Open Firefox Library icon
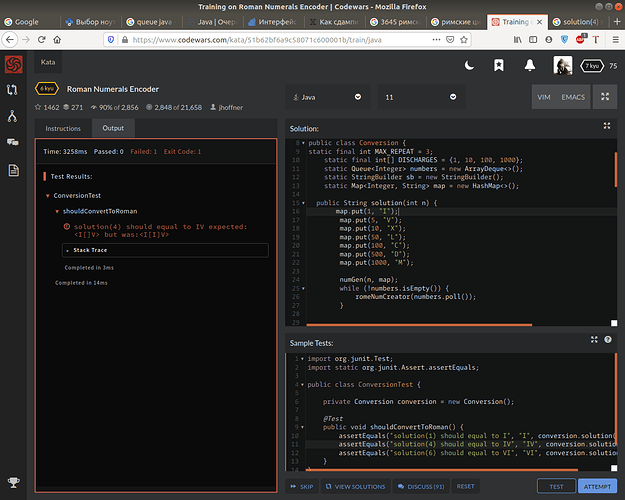The width and height of the screenshot is (625, 500). click(x=517, y=39)
